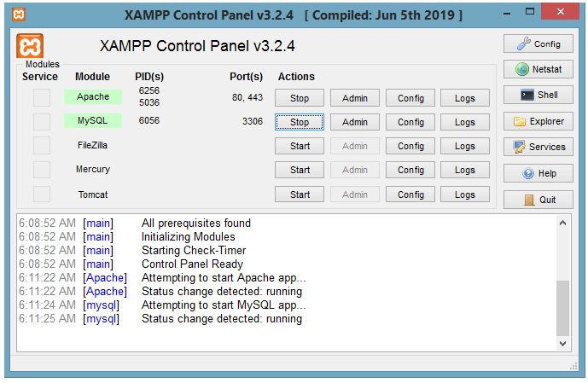This screenshot has width=588, height=383.
Task: Launch the Shell terminal
Action: click(539, 95)
